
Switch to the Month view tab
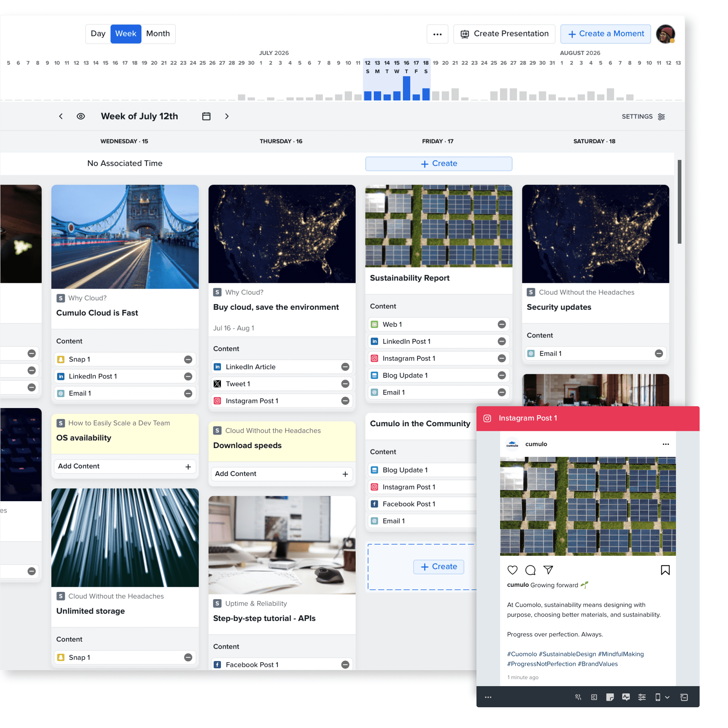(x=158, y=34)
